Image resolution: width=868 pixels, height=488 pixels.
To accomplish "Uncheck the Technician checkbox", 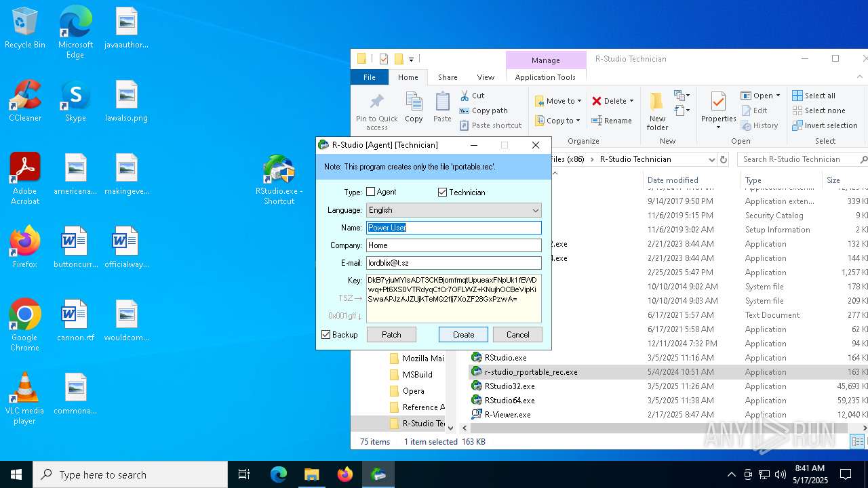I will tap(443, 192).
